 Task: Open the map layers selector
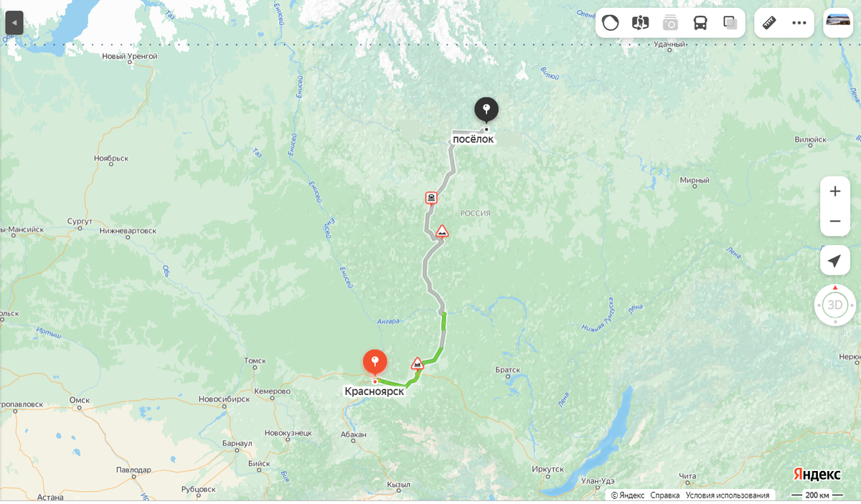[730, 23]
